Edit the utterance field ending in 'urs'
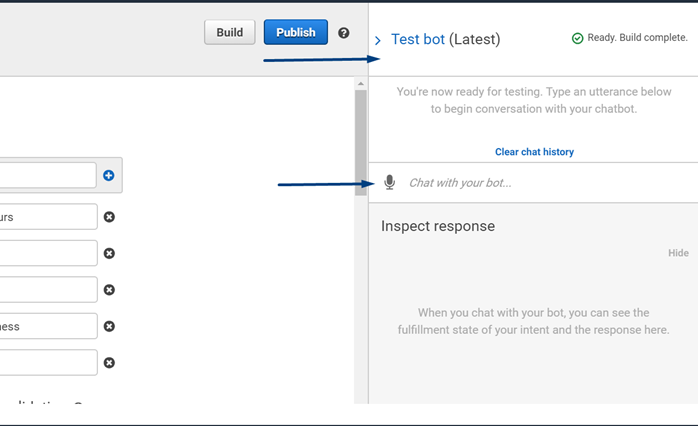The image size is (698, 426). pyautogui.click(x=48, y=217)
